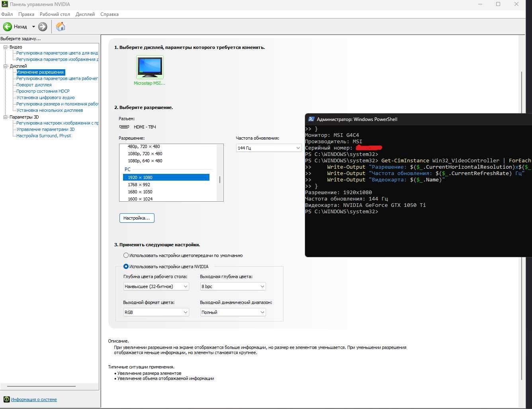Collapse the Дисплей tree node
The width and height of the screenshot is (532, 409).
[x=6, y=66]
